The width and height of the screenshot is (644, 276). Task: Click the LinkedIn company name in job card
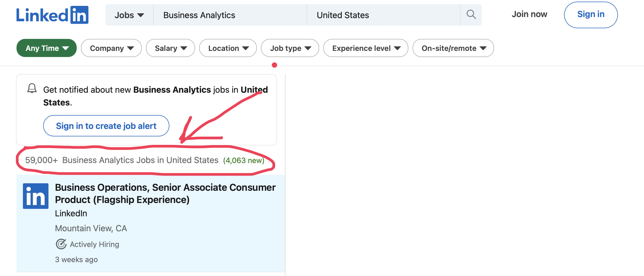coord(71,213)
